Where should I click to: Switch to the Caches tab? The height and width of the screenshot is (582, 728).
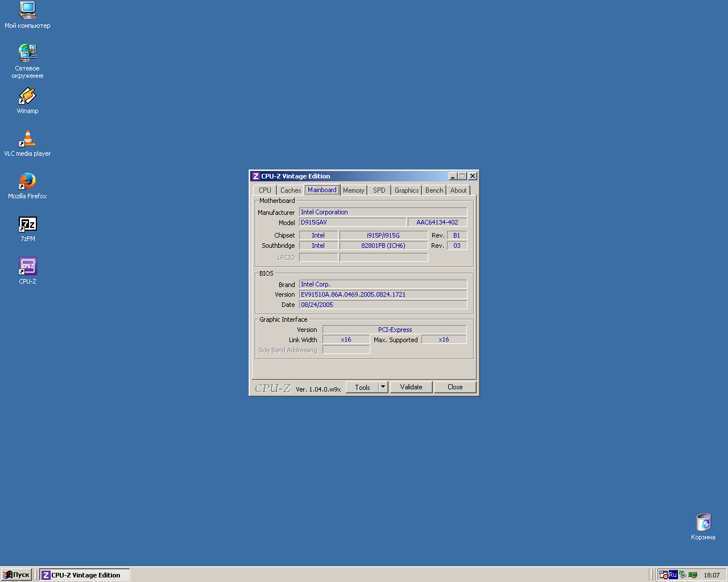(x=291, y=190)
